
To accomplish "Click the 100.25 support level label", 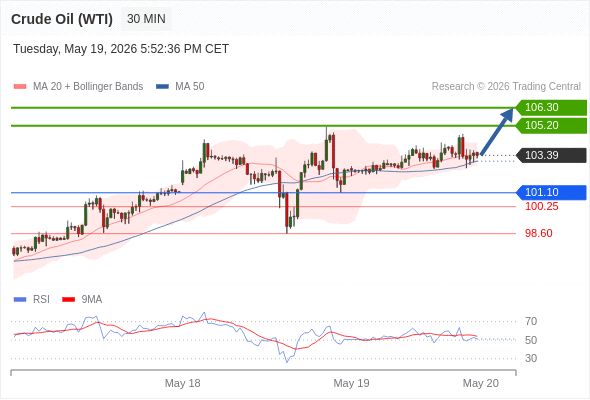I will click(541, 206).
